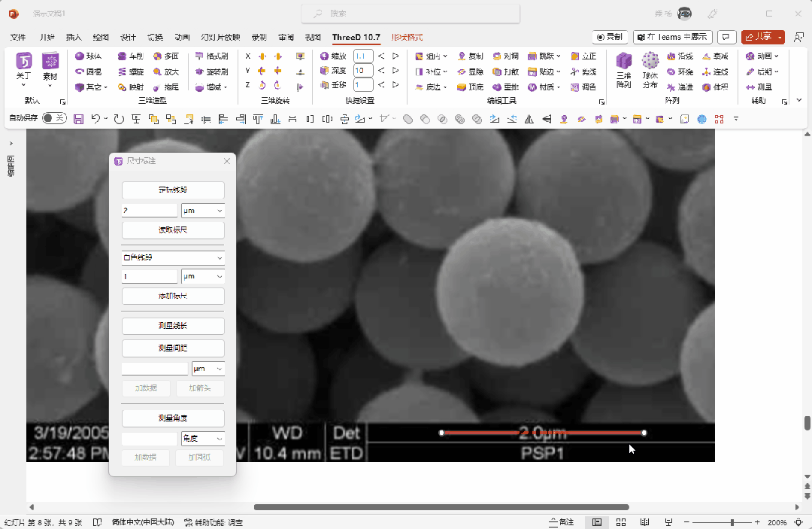The height and width of the screenshot is (529, 812).
Task: Open the 组合 dropdown in ribbon
Action: pyautogui.click(x=431, y=56)
